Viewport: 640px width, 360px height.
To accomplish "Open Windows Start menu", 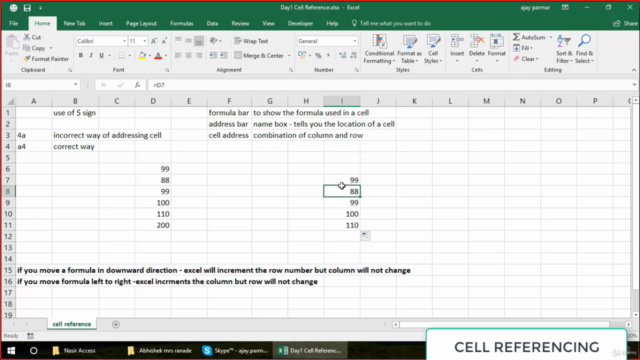I will (11, 351).
